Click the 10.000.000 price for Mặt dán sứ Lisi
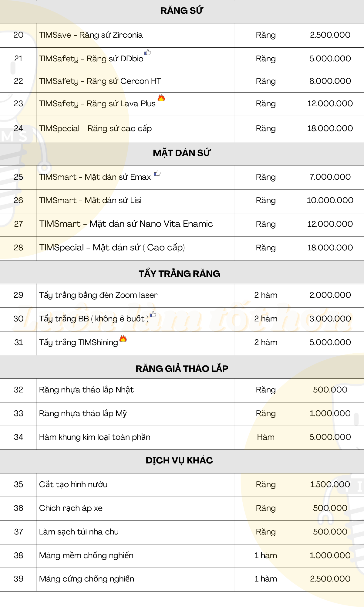The height and width of the screenshot is (607, 364). [330, 200]
